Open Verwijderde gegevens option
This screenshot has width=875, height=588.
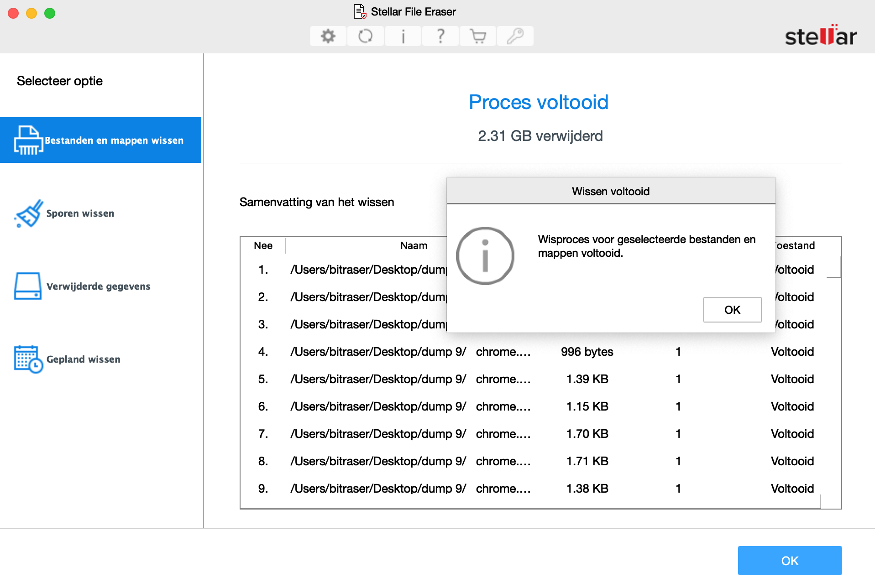tap(100, 286)
